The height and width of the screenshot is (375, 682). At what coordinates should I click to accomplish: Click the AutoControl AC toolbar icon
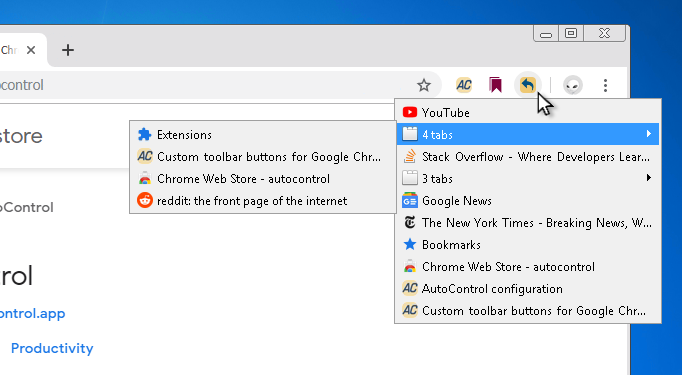[x=464, y=85]
